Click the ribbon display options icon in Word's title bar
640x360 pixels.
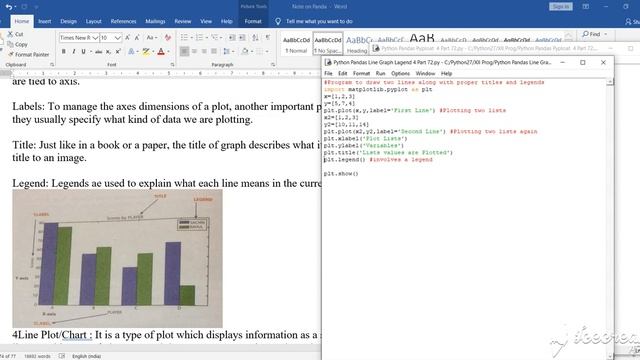(586, 7)
